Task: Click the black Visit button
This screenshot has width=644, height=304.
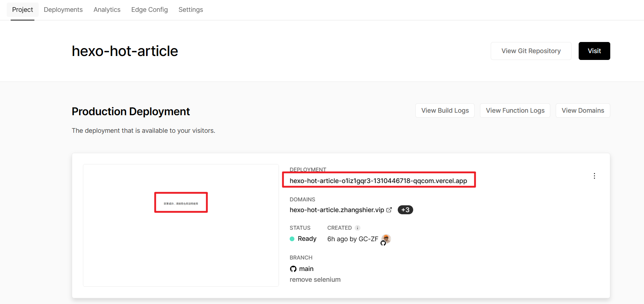Action: tap(594, 51)
